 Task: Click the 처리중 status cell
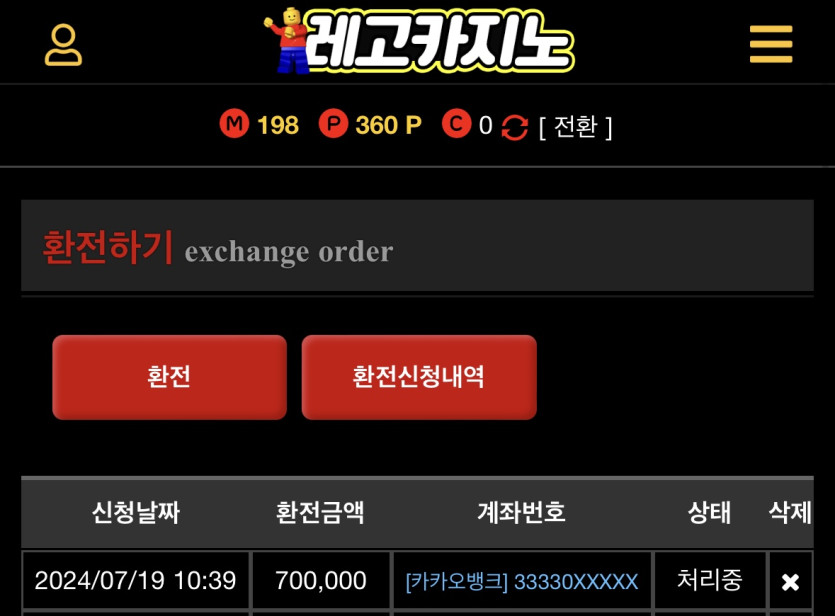709,580
